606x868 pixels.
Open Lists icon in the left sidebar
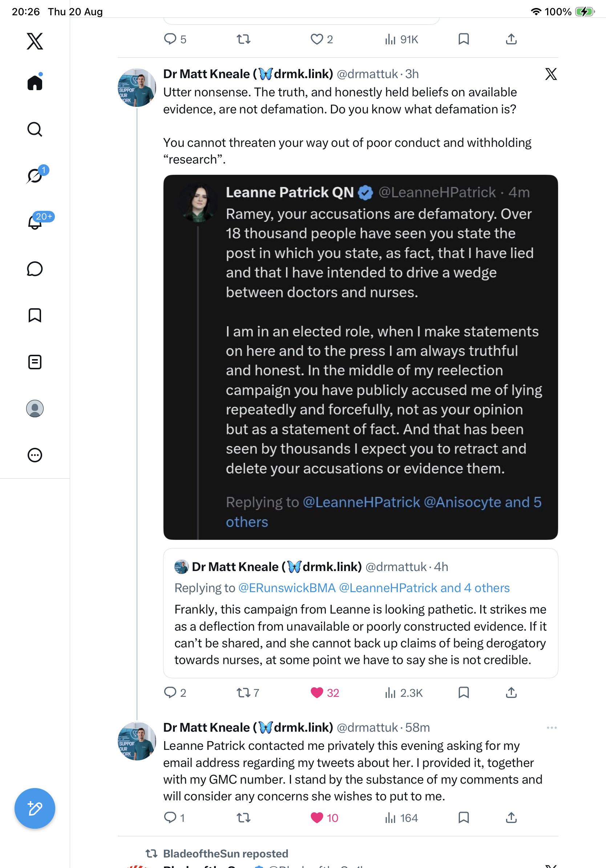tap(35, 362)
